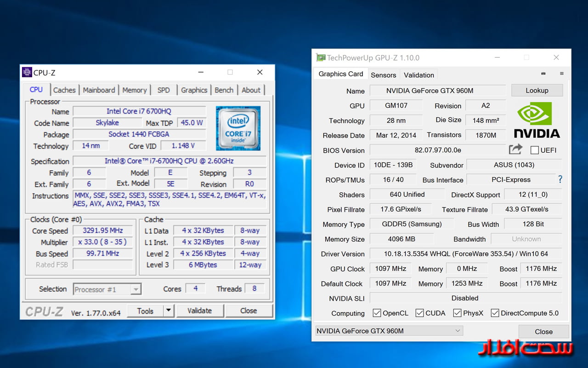Click the GPU-Z screenshot camera icon
This screenshot has width=588, height=368.
coord(543,74)
